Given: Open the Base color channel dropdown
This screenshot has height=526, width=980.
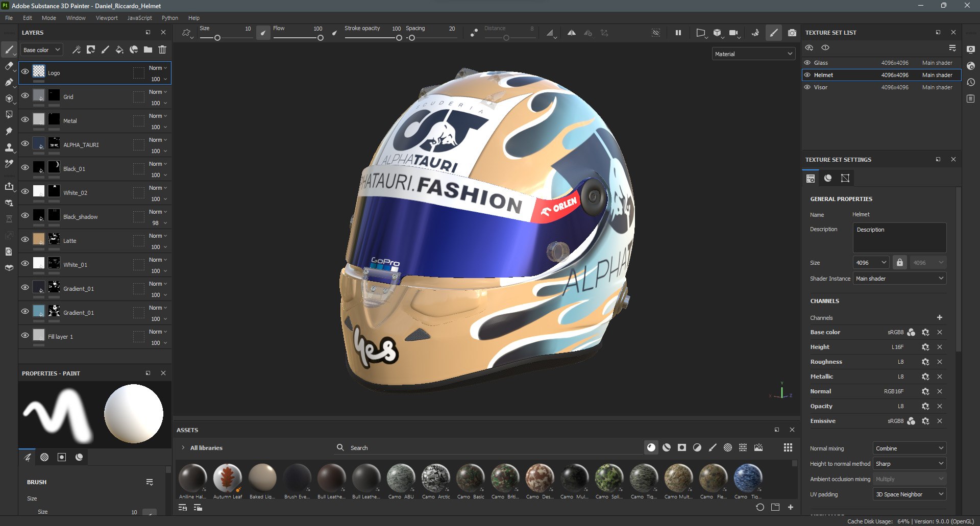Looking at the screenshot, I should pos(43,50).
